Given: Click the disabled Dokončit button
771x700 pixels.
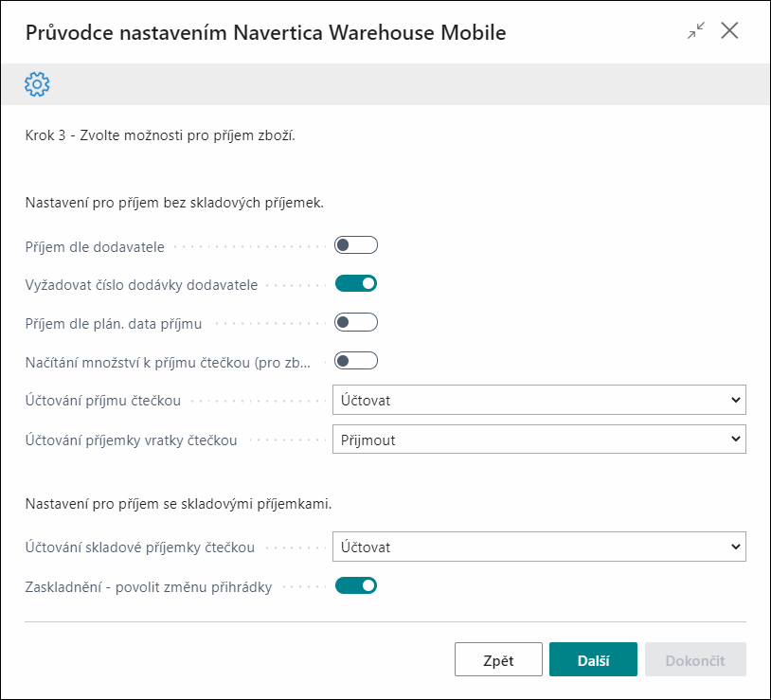Looking at the screenshot, I should tap(695, 659).
